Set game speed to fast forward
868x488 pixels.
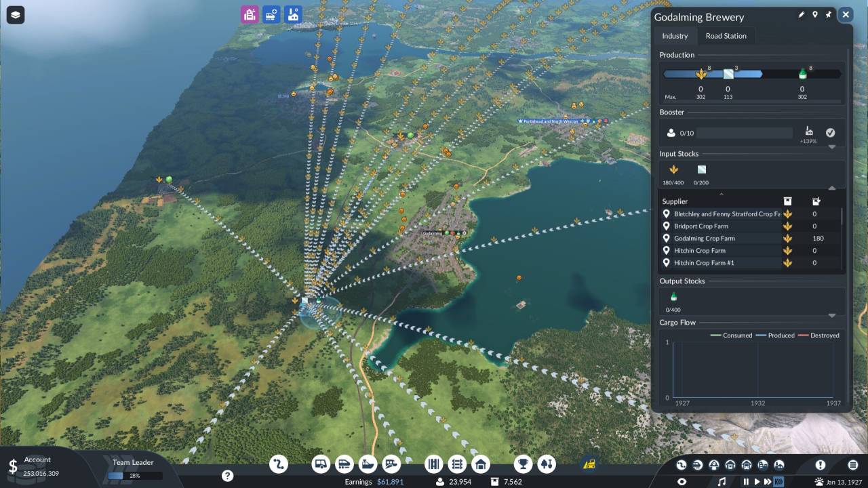768,482
